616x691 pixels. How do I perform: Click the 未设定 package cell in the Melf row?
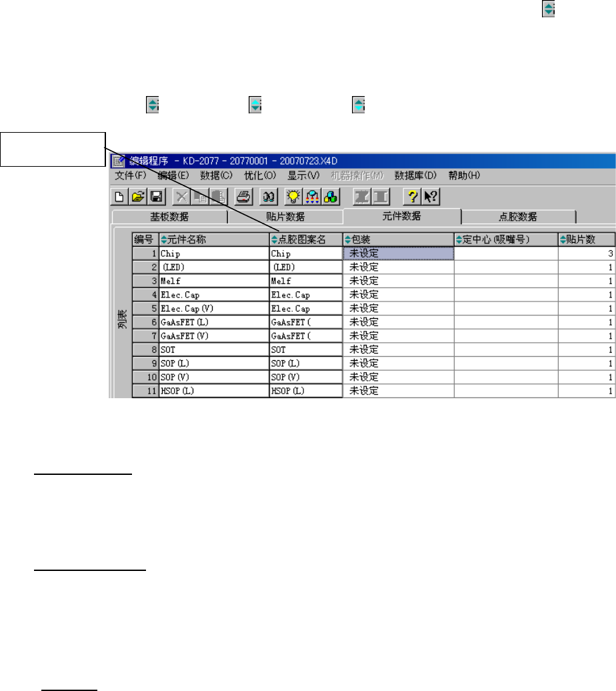tap(398, 281)
